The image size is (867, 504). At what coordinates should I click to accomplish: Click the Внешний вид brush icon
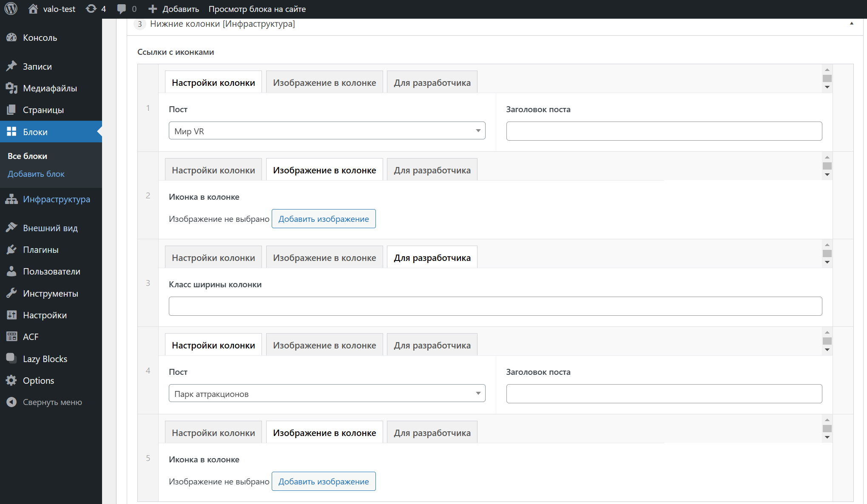(x=11, y=228)
